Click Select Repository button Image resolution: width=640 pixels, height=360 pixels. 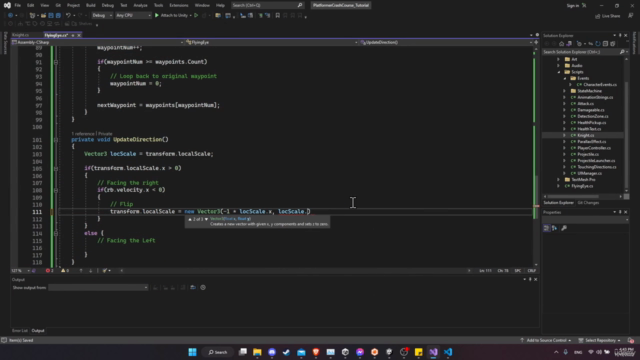coord(600,340)
